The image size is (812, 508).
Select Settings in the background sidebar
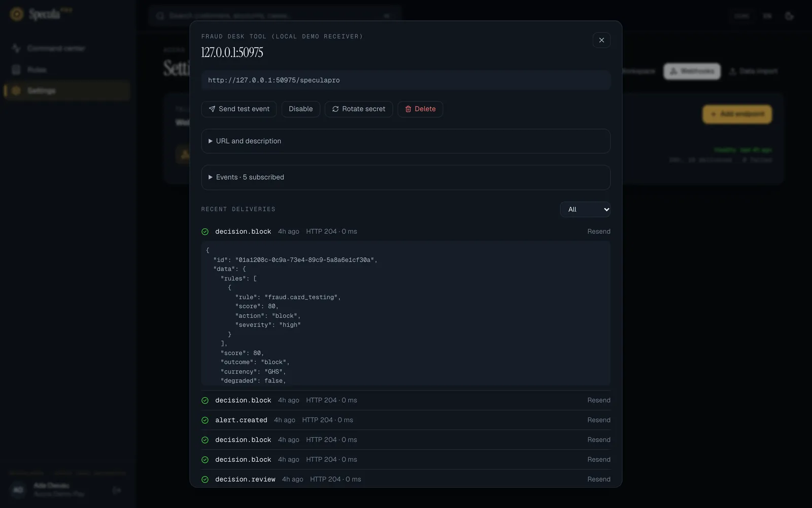(67, 91)
